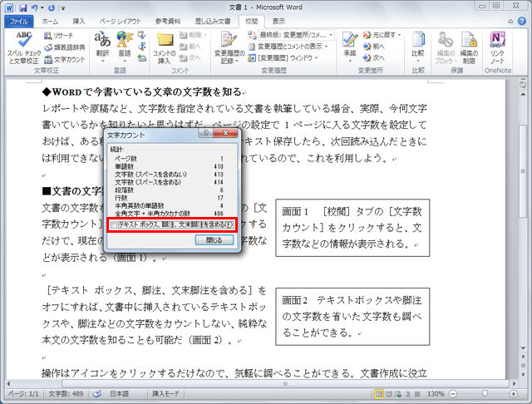Click the middle small icon in 言語 group

tap(142, 47)
